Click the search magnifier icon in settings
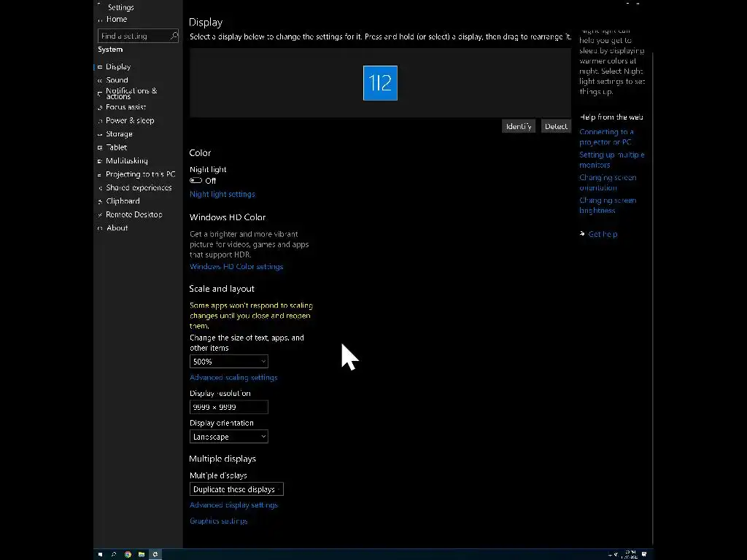Screen dimensions: 747x560 tap(174, 36)
